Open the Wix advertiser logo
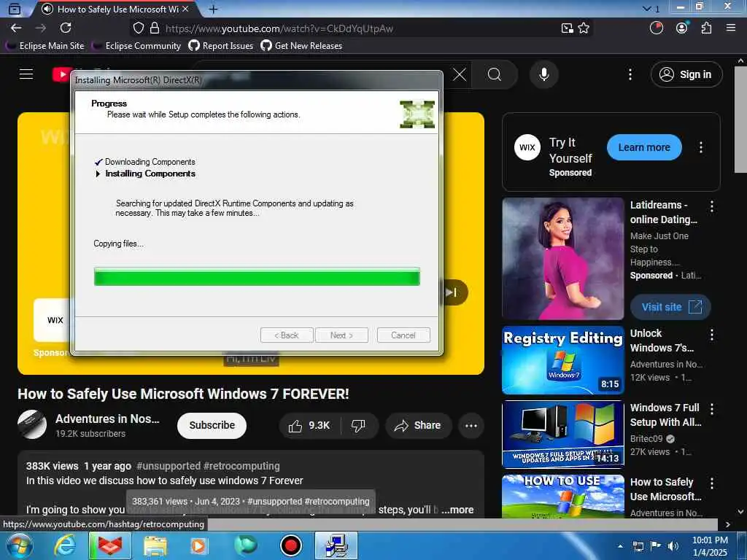 pyautogui.click(x=527, y=147)
